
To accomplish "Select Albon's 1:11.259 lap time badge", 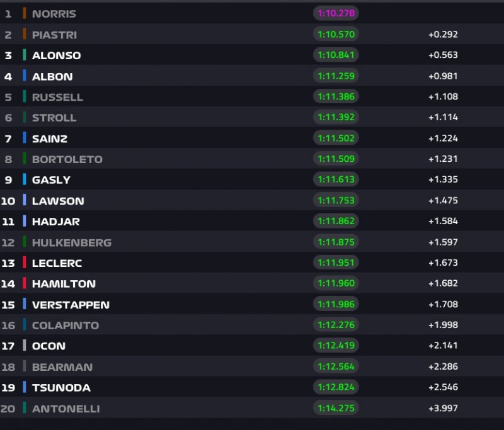I will [336, 76].
